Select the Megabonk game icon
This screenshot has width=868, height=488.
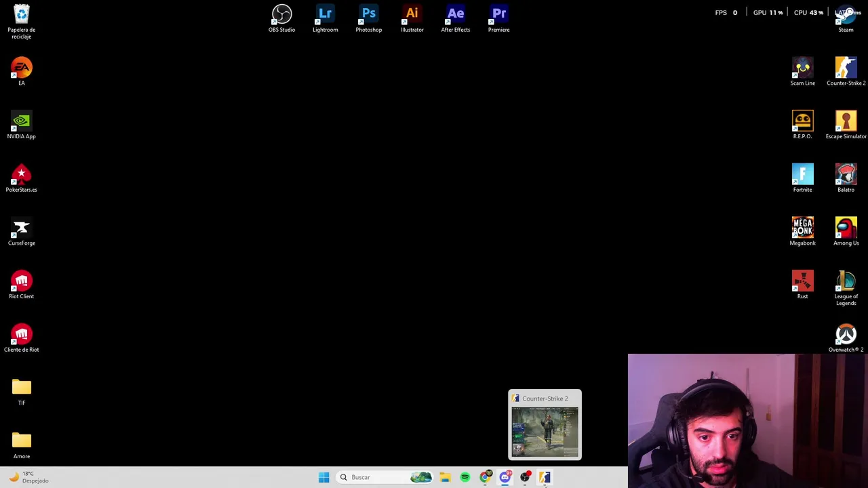click(x=803, y=231)
